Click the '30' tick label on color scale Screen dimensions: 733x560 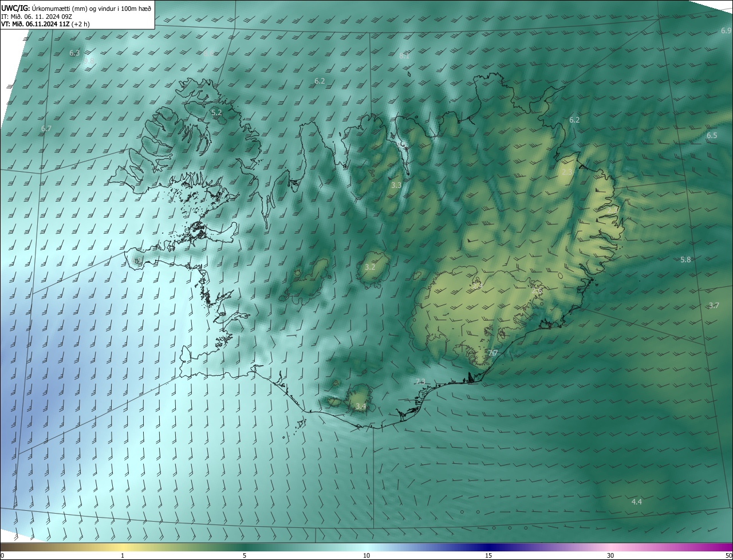click(x=610, y=556)
